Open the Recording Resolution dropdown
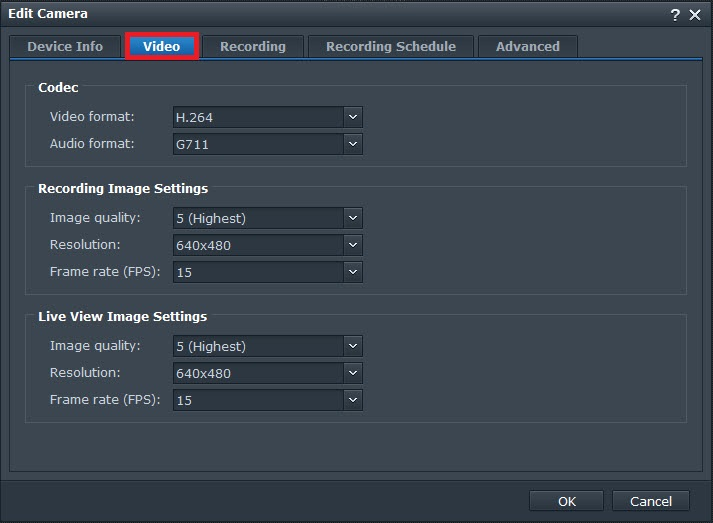This screenshot has height=523, width=713. pyautogui.click(x=352, y=245)
